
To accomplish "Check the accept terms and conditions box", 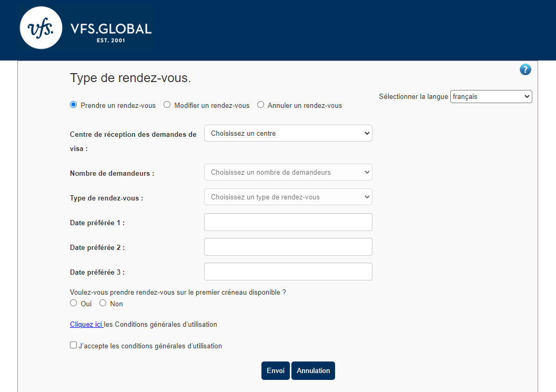I will (x=74, y=345).
